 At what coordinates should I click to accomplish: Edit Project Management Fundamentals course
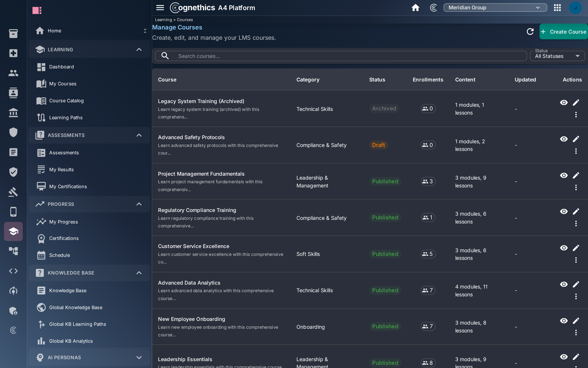click(x=576, y=175)
